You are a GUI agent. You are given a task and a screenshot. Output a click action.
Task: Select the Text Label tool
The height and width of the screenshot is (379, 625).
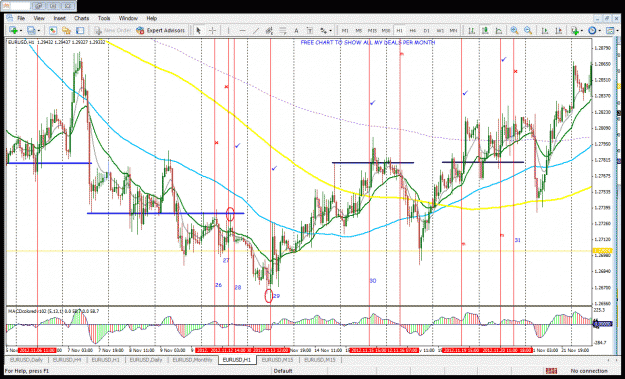coord(310,30)
